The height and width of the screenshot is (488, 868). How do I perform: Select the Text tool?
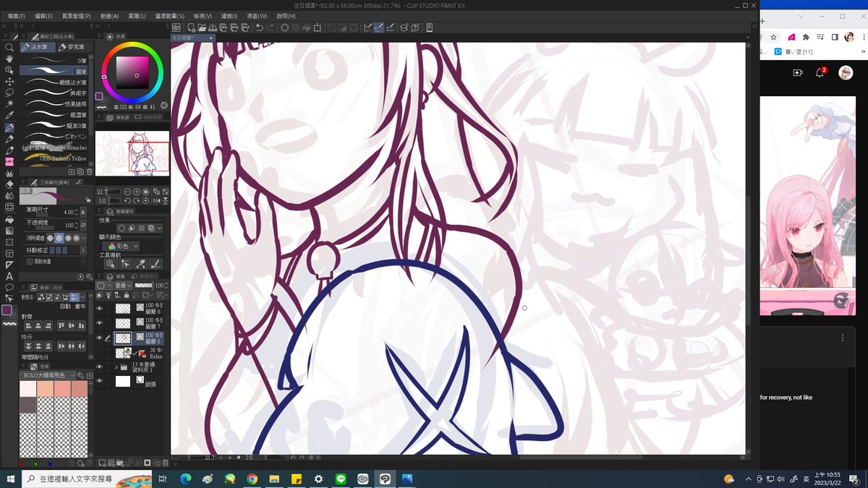pyautogui.click(x=9, y=276)
